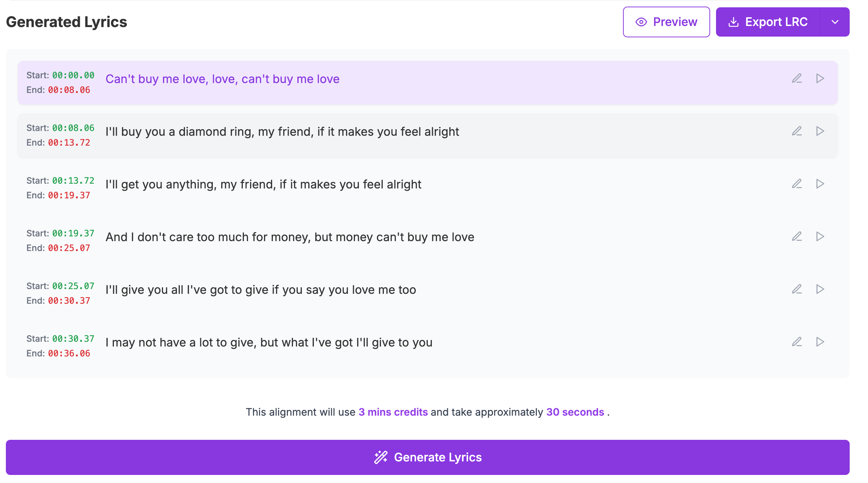Click the Export LRC button

(768, 22)
